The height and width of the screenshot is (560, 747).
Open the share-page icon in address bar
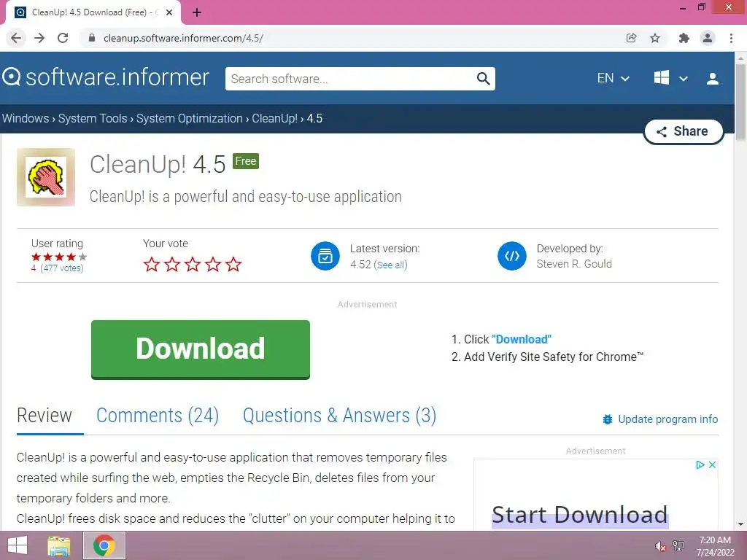point(632,38)
